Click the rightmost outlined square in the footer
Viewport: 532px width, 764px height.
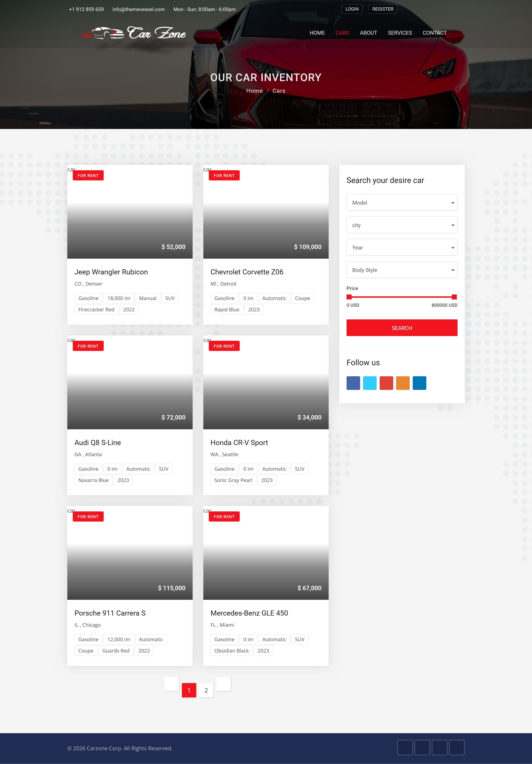pyautogui.click(x=457, y=747)
